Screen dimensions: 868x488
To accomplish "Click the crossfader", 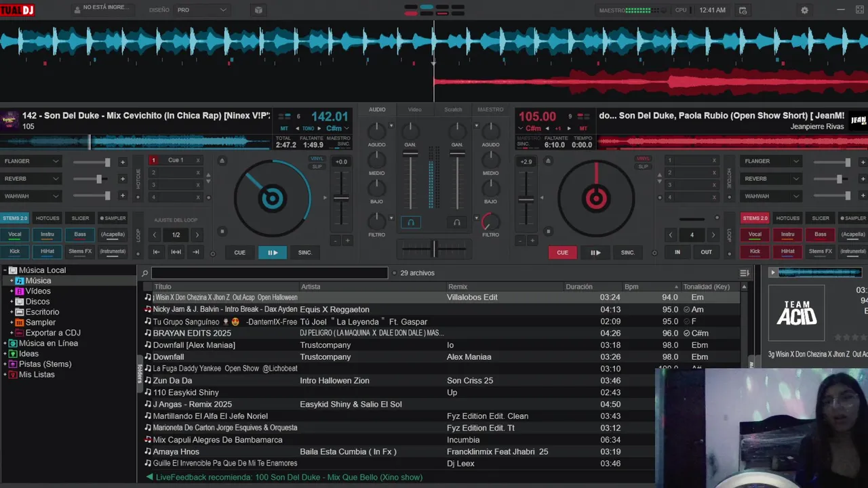I will pyautogui.click(x=434, y=249).
